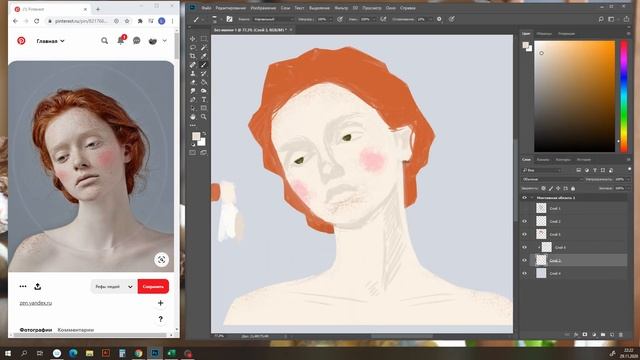This screenshot has width=640, height=360.
Task: Create new group folder icon
Action: tap(603, 334)
